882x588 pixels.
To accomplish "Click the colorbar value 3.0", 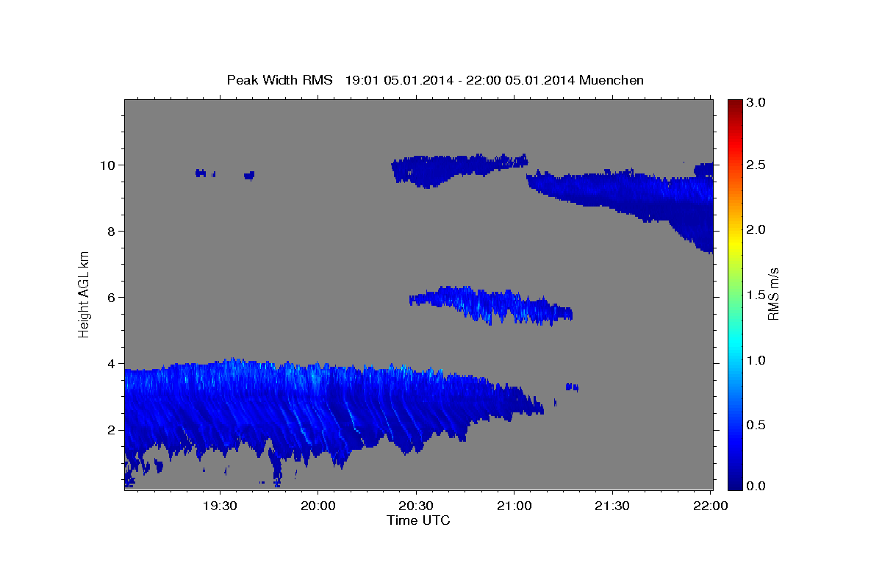I will tap(756, 102).
